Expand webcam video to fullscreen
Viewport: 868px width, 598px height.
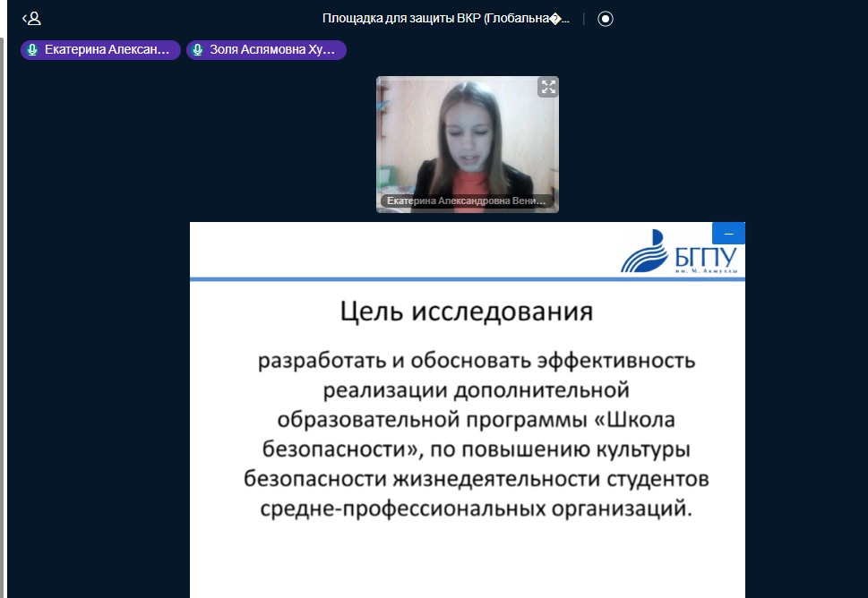pyautogui.click(x=547, y=87)
